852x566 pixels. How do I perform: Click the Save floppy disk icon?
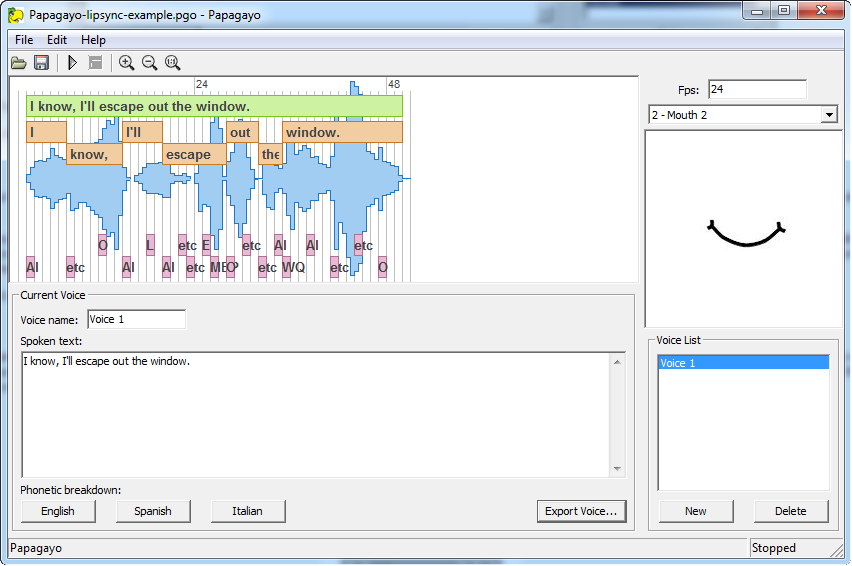coord(41,63)
